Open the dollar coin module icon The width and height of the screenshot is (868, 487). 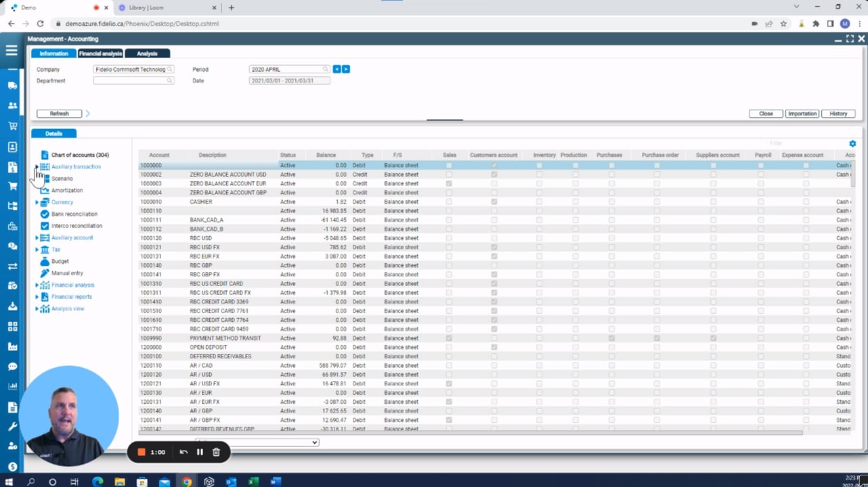(12, 467)
